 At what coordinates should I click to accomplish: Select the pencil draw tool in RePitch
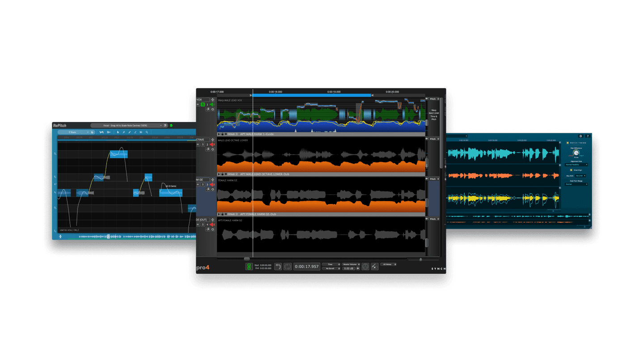tap(129, 132)
